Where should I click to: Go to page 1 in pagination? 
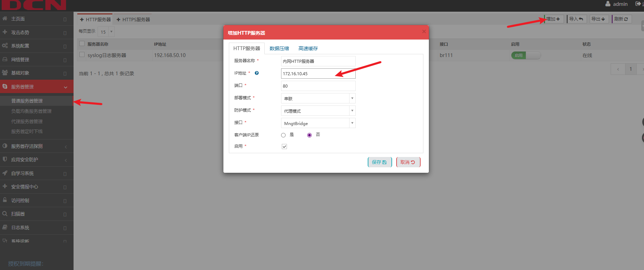point(631,69)
